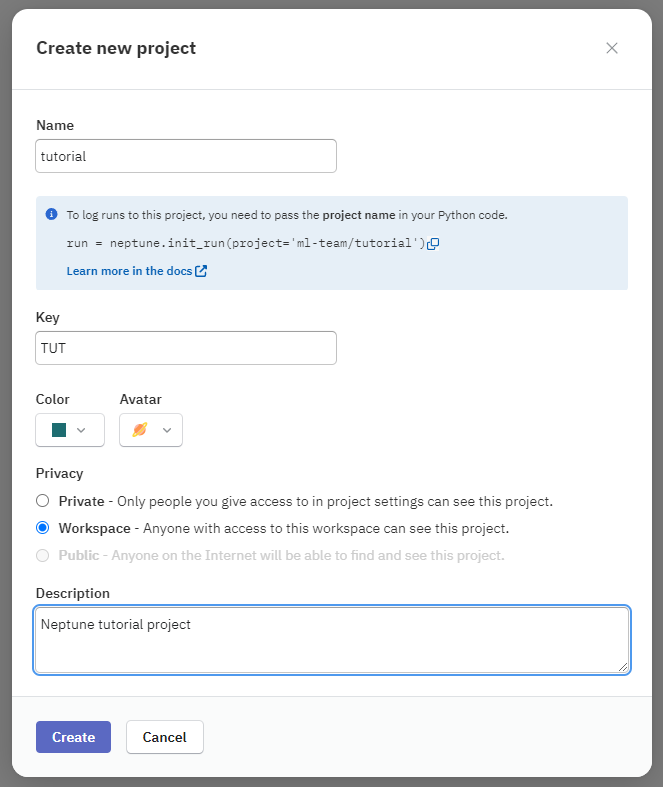
Task: Select the Workspace privacy radio button
Action: coord(42,528)
